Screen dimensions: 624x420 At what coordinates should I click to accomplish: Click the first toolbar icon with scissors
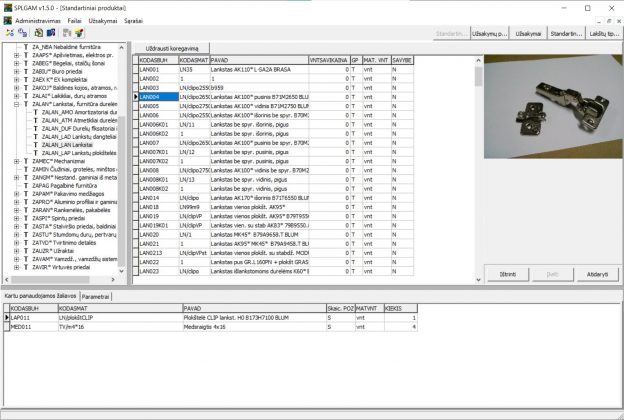8,34
